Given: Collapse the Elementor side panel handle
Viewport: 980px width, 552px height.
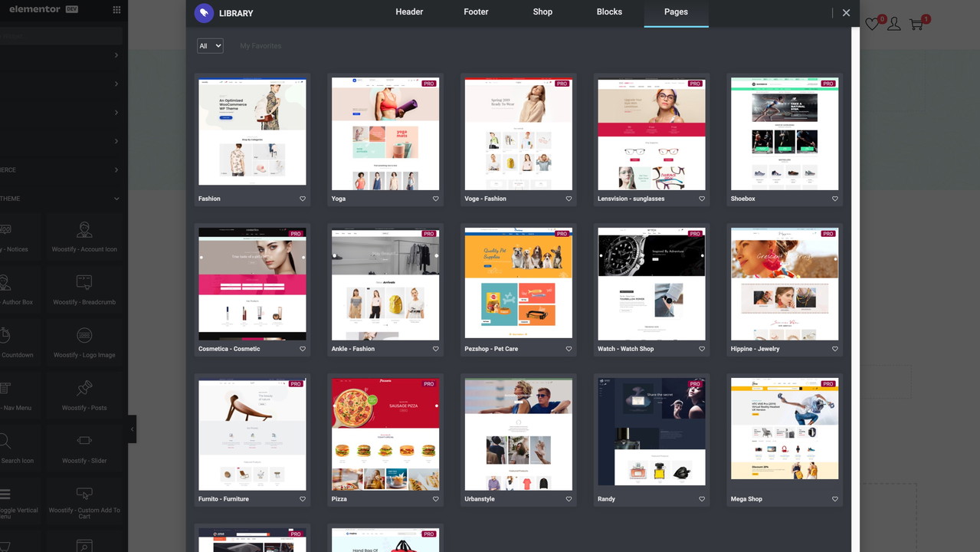Looking at the screenshot, I should tap(132, 429).
